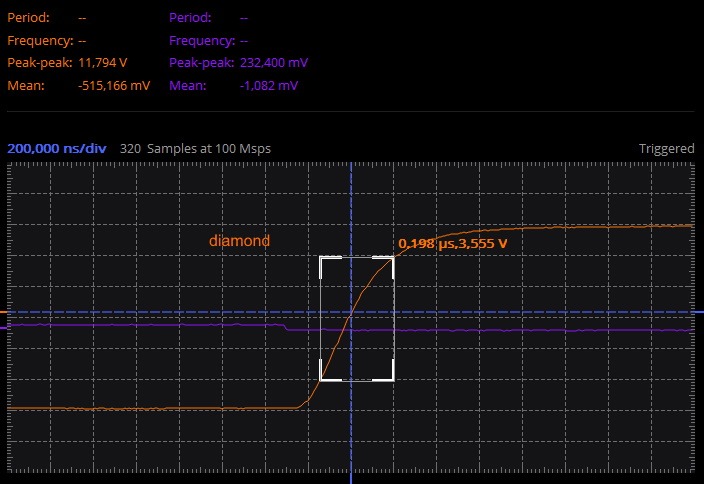Viewport: 704px width, 484px height.
Task: Select purple channel Mean value -1,082 mV
Action: [268, 85]
